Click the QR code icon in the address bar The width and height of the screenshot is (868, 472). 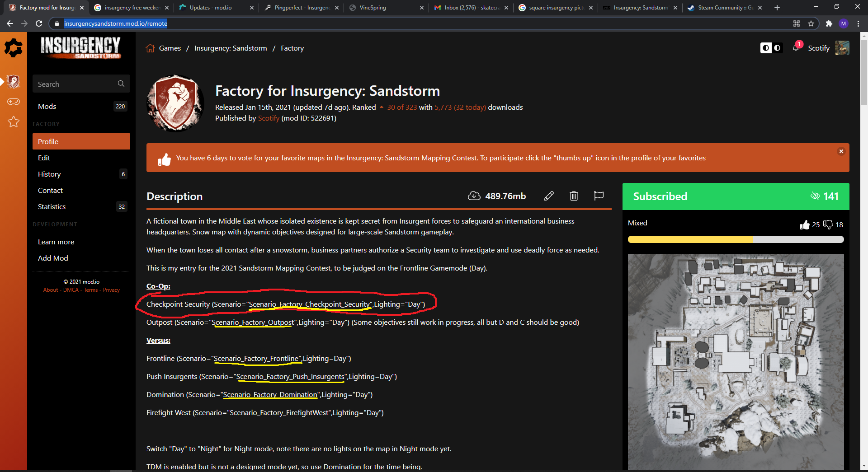click(797, 23)
